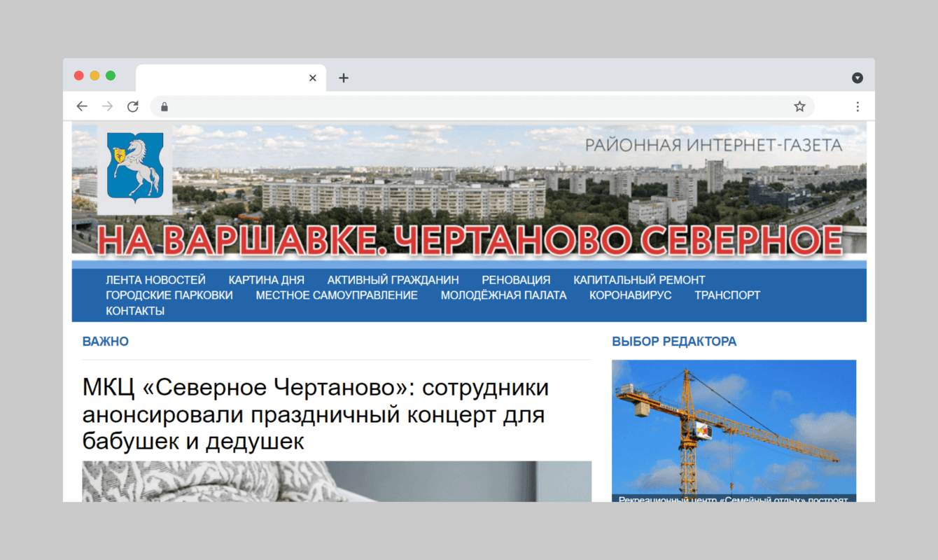Open the ВАЖНО section link

(x=106, y=341)
